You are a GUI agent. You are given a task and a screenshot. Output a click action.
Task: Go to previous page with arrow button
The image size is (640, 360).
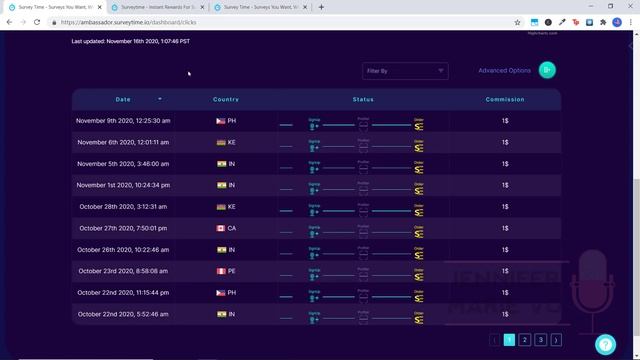[x=494, y=340]
